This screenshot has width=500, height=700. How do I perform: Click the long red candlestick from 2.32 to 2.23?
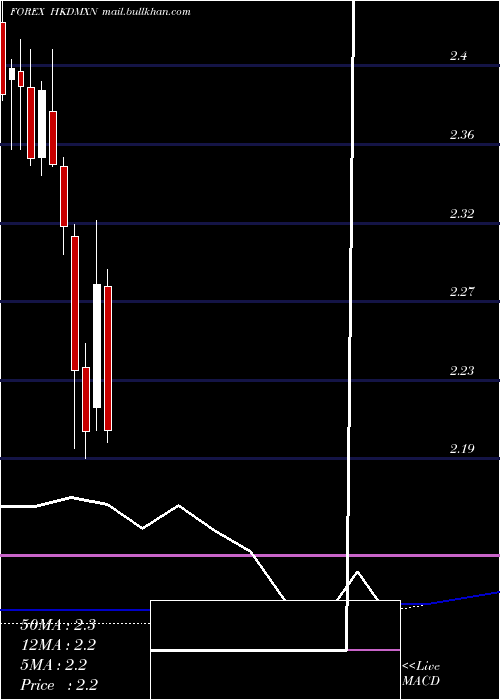(75, 303)
